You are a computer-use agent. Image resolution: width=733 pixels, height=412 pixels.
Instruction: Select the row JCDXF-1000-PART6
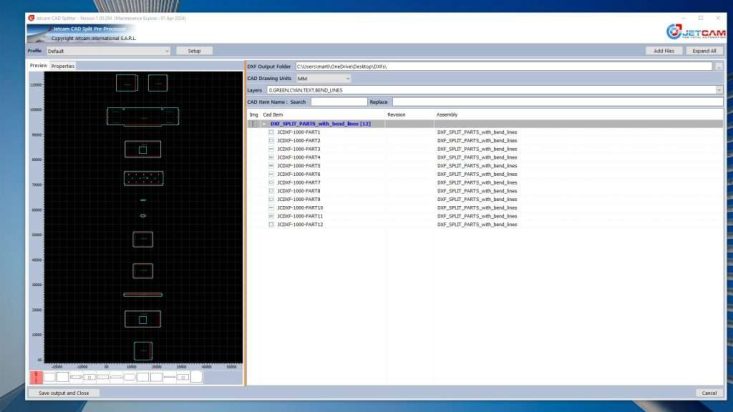(485, 174)
